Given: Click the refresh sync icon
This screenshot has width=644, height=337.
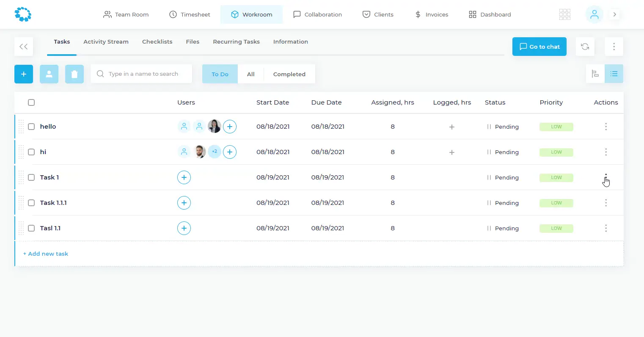Looking at the screenshot, I should tap(585, 47).
